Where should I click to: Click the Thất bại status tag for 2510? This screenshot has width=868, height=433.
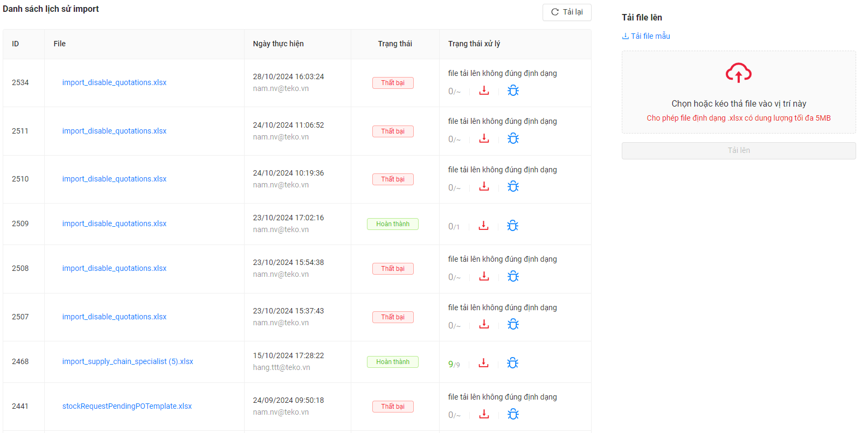coord(393,179)
